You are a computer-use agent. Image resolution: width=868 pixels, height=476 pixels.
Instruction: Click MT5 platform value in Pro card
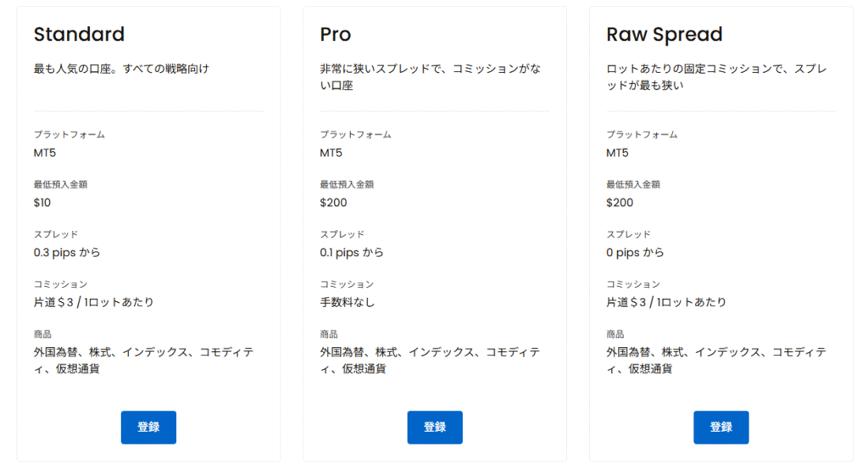pyautogui.click(x=331, y=154)
